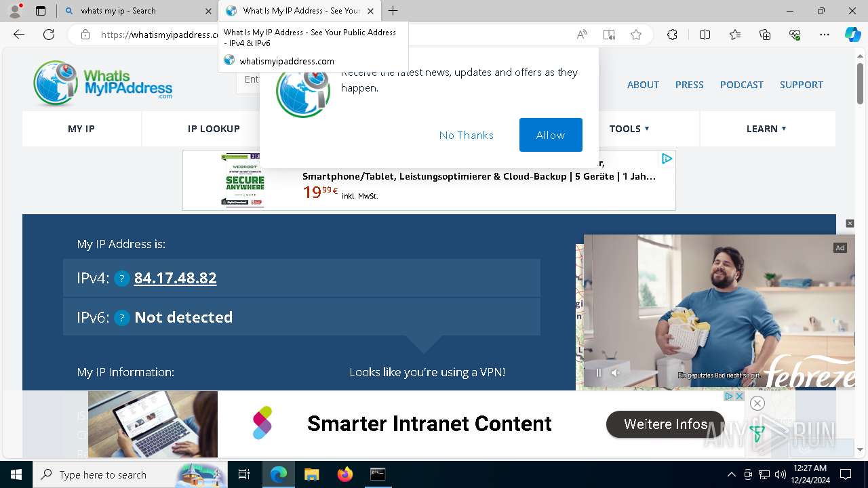Open the ABOUT page link
The height and width of the screenshot is (488, 868).
(x=643, y=85)
